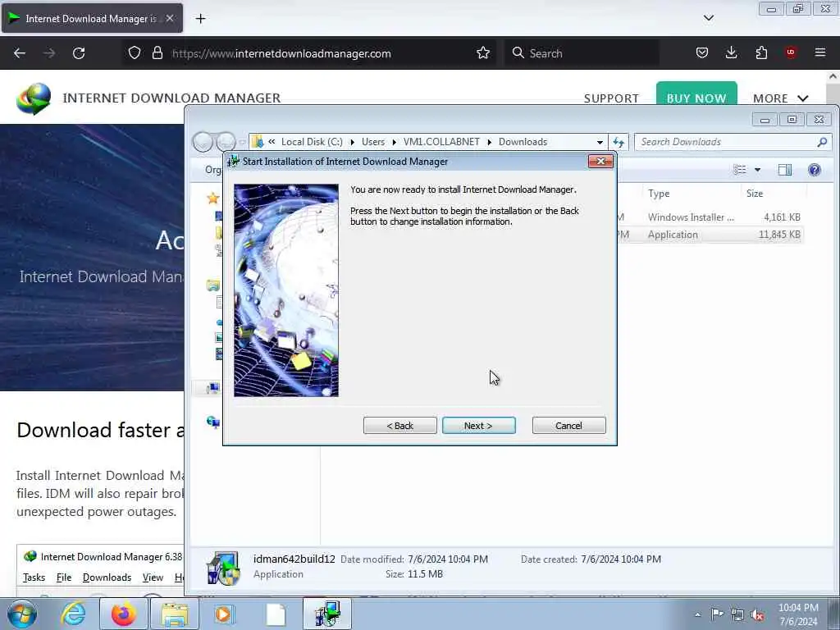Close the Start Installation dialog
This screenshot has height=630, width=840.
pos(600,162)
